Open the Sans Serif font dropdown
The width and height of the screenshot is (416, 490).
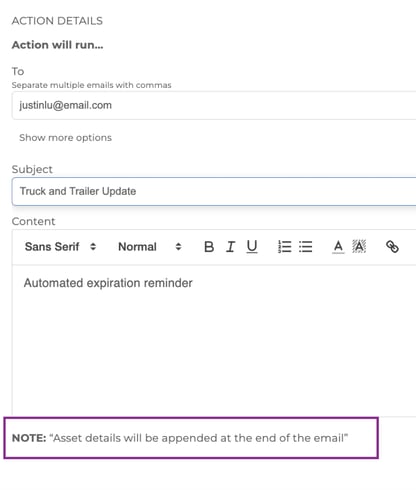[60, 247]
